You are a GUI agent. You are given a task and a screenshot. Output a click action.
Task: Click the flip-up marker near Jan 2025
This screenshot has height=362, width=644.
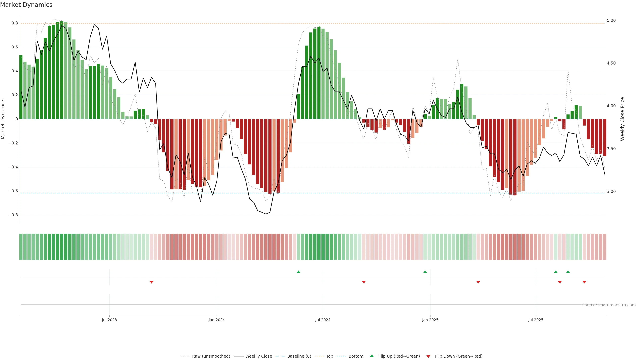coord(425,272)
